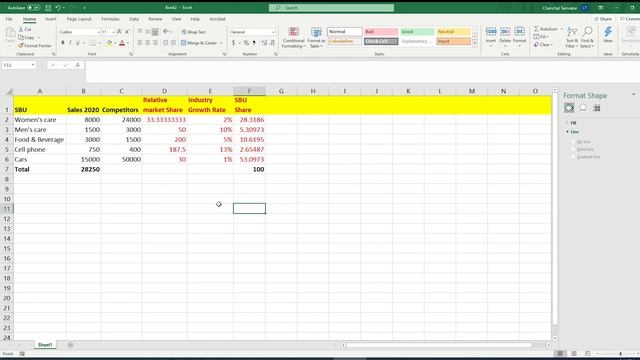
Task: Select the Solid line radio option
Action: coord(573,149)
